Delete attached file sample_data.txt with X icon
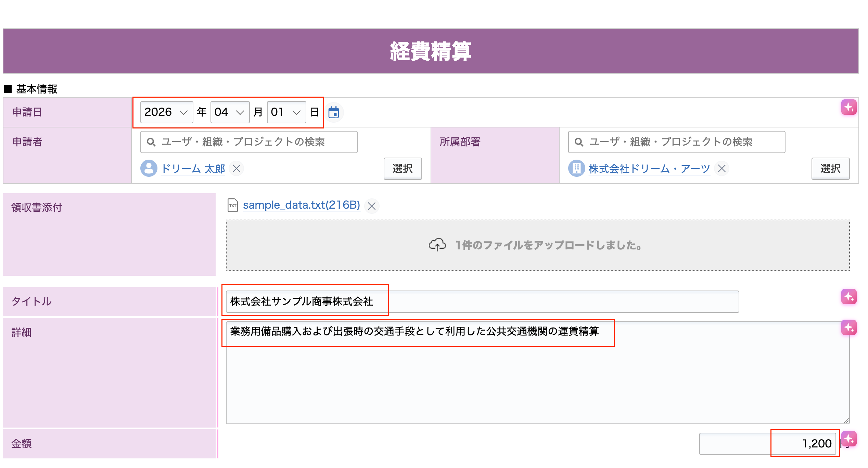Image resolution: width=868 pixels, height=468 pixels. pyautogui.click(x=372, y=206)
